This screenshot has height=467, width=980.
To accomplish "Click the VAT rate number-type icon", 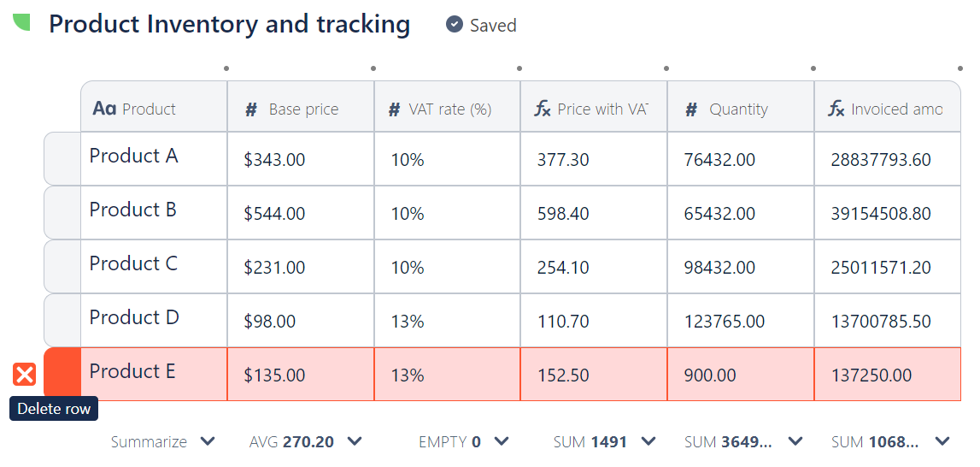I will 395,109.
